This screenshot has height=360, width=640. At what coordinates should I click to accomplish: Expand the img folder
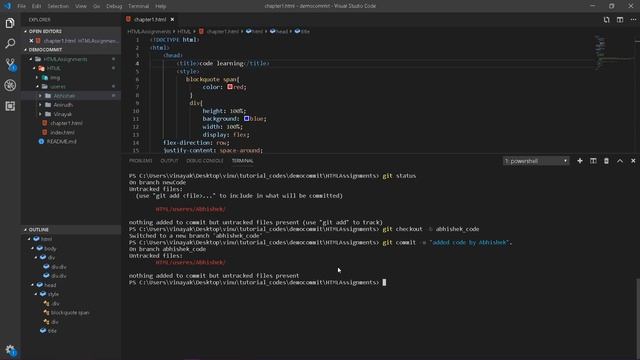[x=37, y=78]
